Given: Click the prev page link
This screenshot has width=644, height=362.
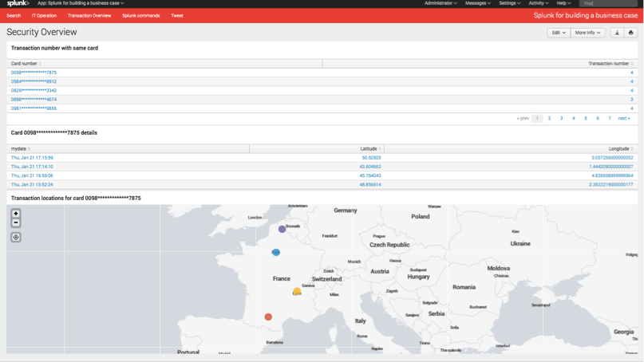Looking at the screenshot, I should pos(523,118).
